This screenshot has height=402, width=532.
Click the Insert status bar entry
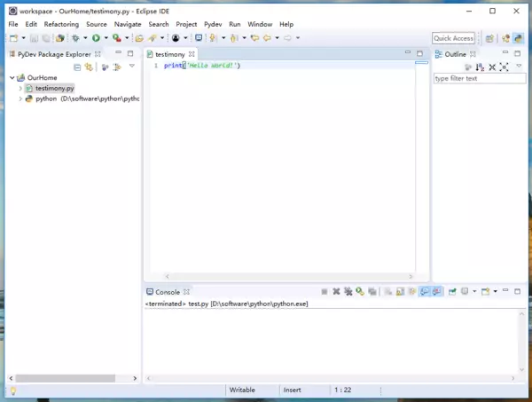292,390
